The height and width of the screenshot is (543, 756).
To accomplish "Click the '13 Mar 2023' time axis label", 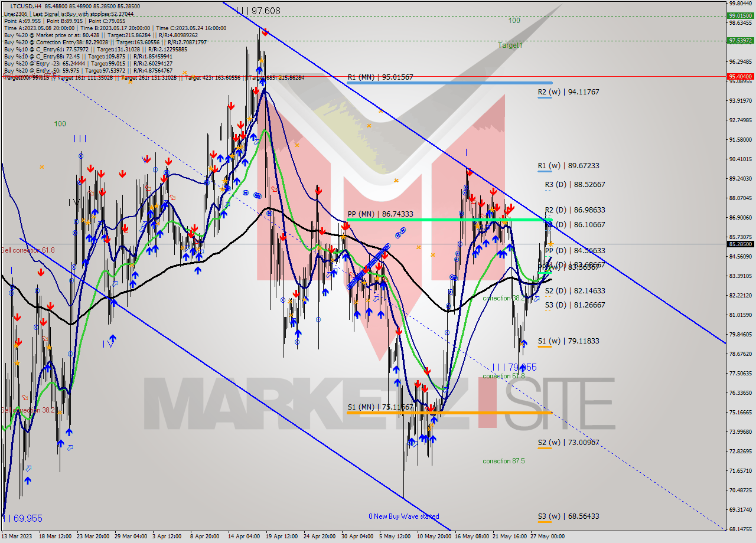I will 18,537.
